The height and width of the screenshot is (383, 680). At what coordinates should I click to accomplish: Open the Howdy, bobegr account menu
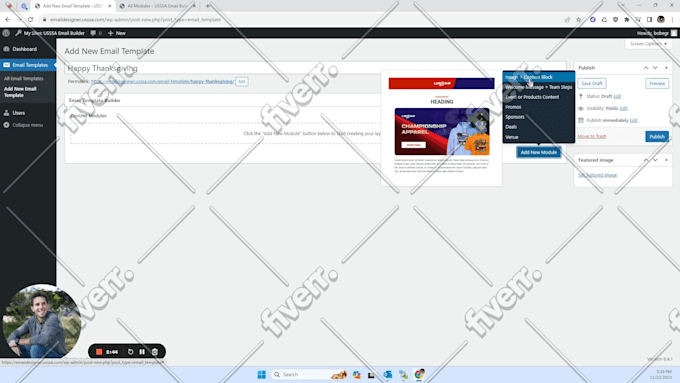point(656,33)
